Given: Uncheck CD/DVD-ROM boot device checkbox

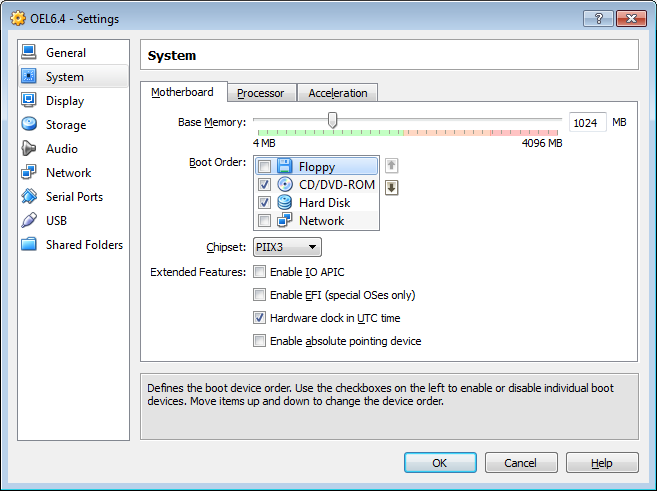Looking at the screenshot, I should click(x=264, y=184).
